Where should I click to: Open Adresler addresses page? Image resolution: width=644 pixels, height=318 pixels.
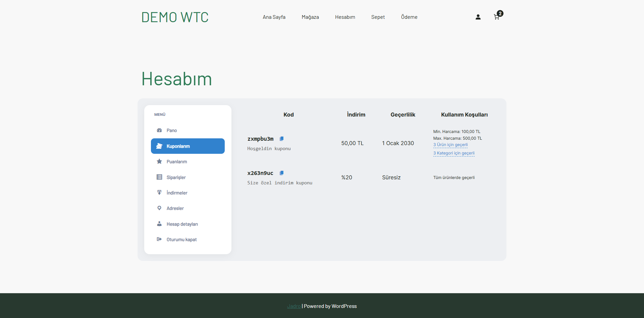[x=175, y=209]
